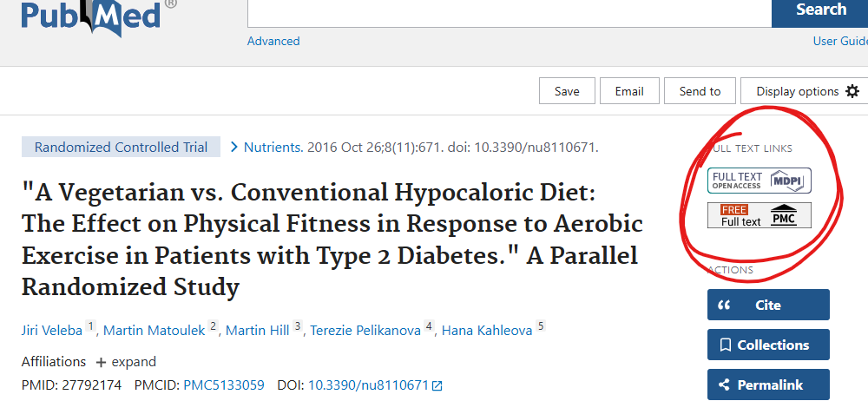Screen dimensions: 868x401
Task: Click the Cite quotation mark icon
Action: coord(724,306)
